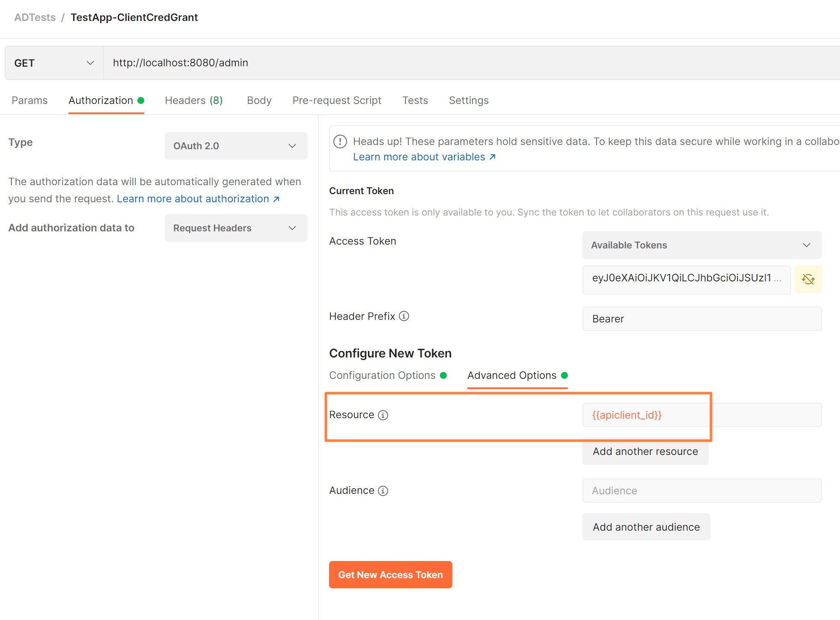Screen dimensions: 840x620
Task: Click the Audience input field
Action: pyautogui.click(x=702, y=490)
